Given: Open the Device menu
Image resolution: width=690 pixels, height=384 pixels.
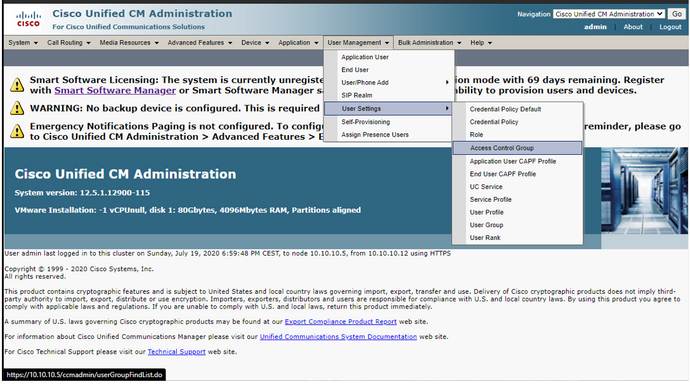Looking at the screenshot, I should (x=255, y=43).
